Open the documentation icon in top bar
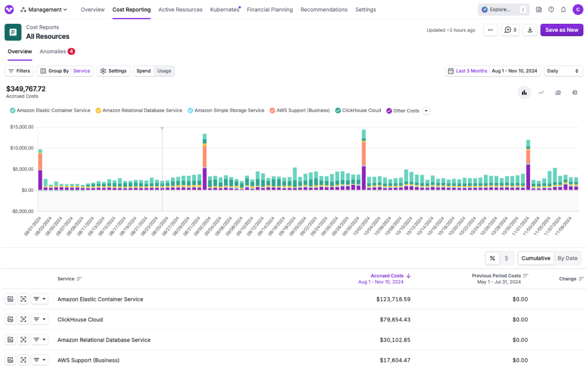This screenshot has height=371, width=588. pos(539,10)
